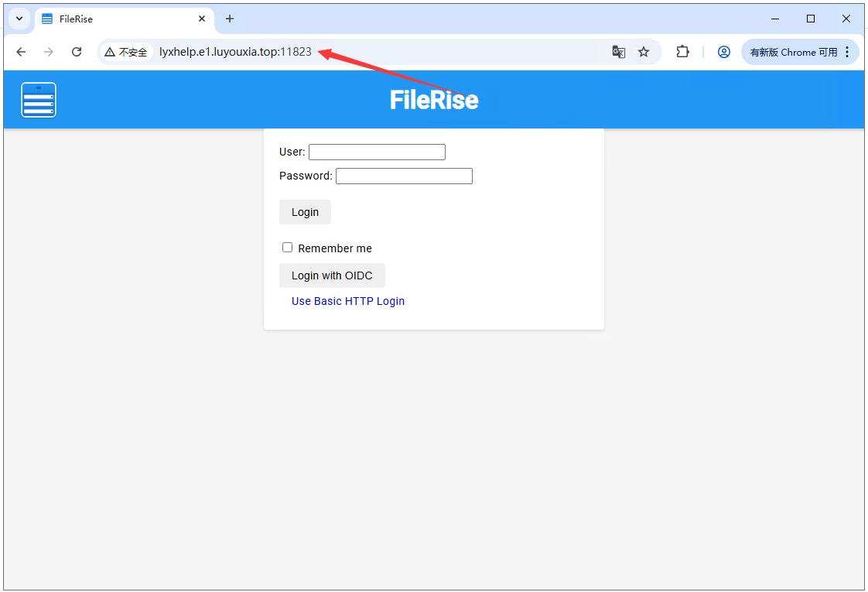This screenshot has width=868, height=592.
Task: Click the Login with OIDC button
Action: (x=332, y=275)
